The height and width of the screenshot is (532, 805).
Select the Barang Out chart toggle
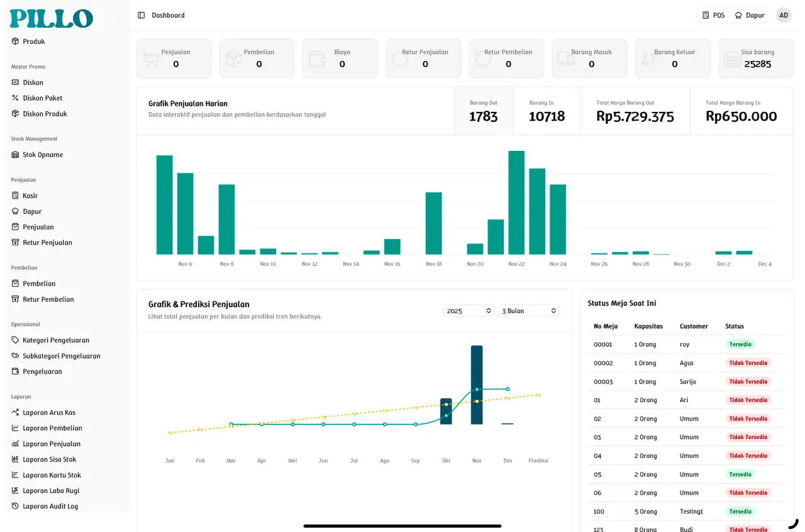coord(484,111)
